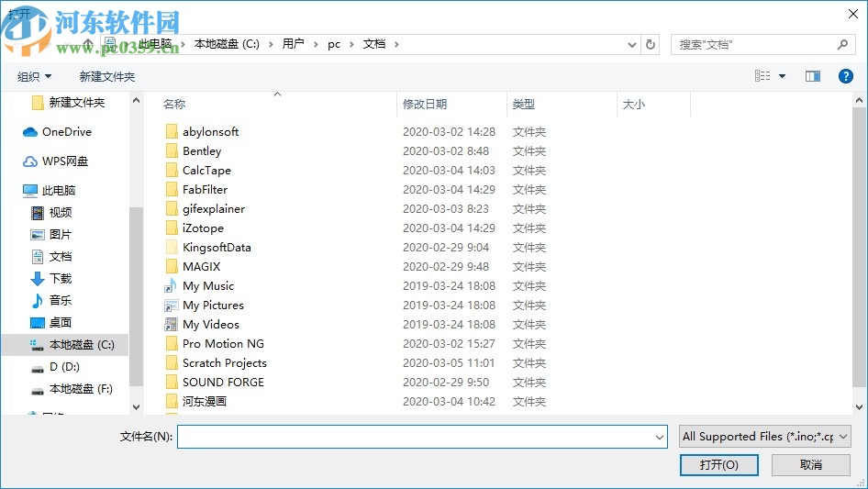Go to pc in the breadcrumb path
Screen dimensions: 868x489
tap(334, 44)
